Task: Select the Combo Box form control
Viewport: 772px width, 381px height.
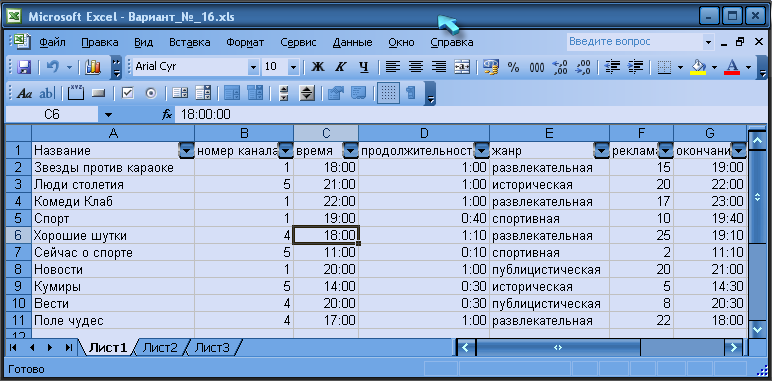Action: coord(203,93)
